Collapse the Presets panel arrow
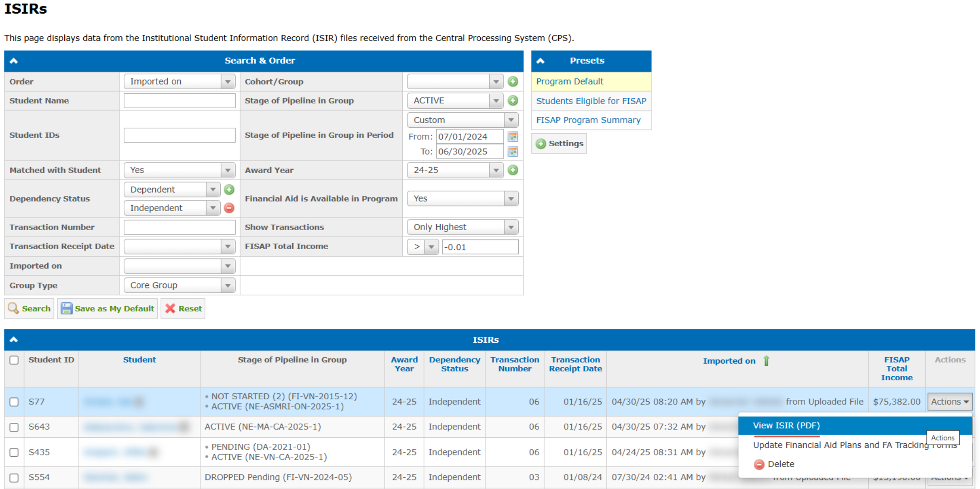Screen dimensions: 980x489 click(541, 61)
